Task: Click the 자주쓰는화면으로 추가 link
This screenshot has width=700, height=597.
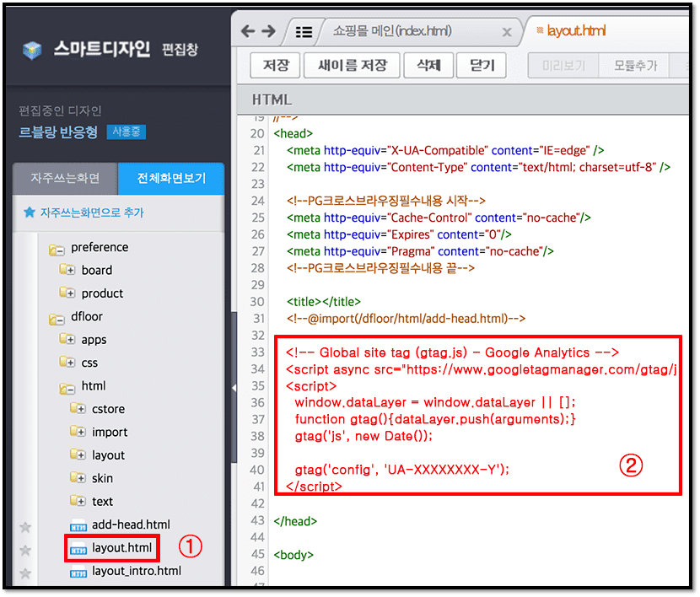Action: coord(92,212)
